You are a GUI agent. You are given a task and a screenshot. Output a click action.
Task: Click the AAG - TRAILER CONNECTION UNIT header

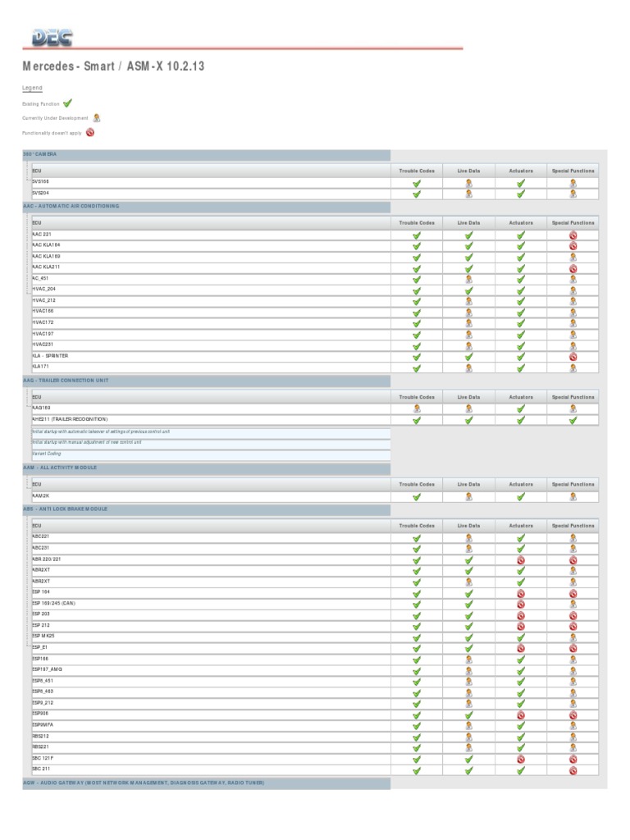click(x=206, y=381)
